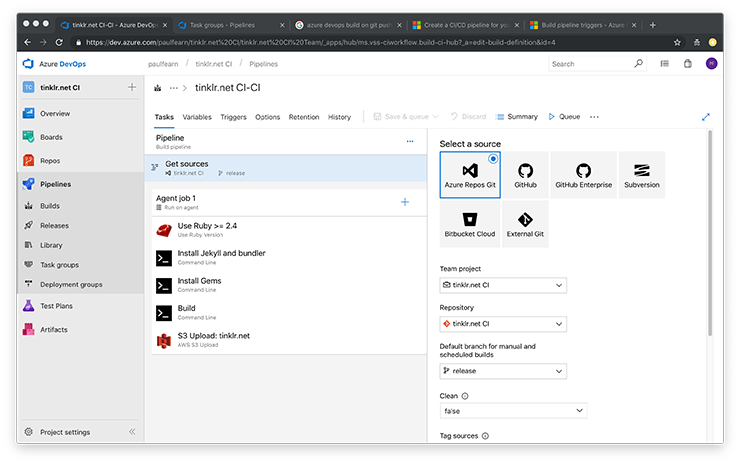Toggle full screen mode icon
Image resolution: width=740 pixels, height=464 pixels.
pos(706,117)
